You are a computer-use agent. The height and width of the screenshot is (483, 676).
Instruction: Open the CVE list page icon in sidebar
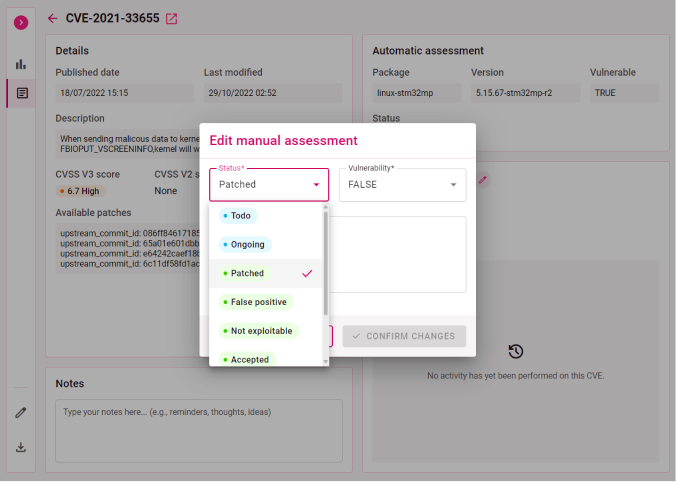coord(22,93)
